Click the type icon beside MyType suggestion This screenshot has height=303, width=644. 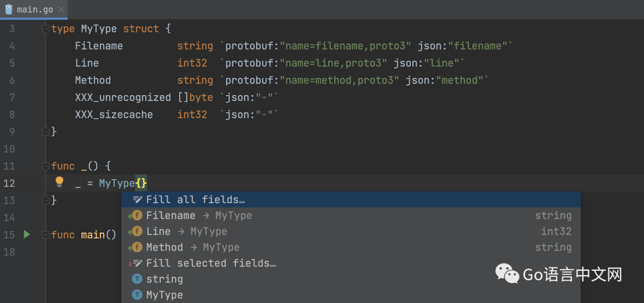coord(137,295)
